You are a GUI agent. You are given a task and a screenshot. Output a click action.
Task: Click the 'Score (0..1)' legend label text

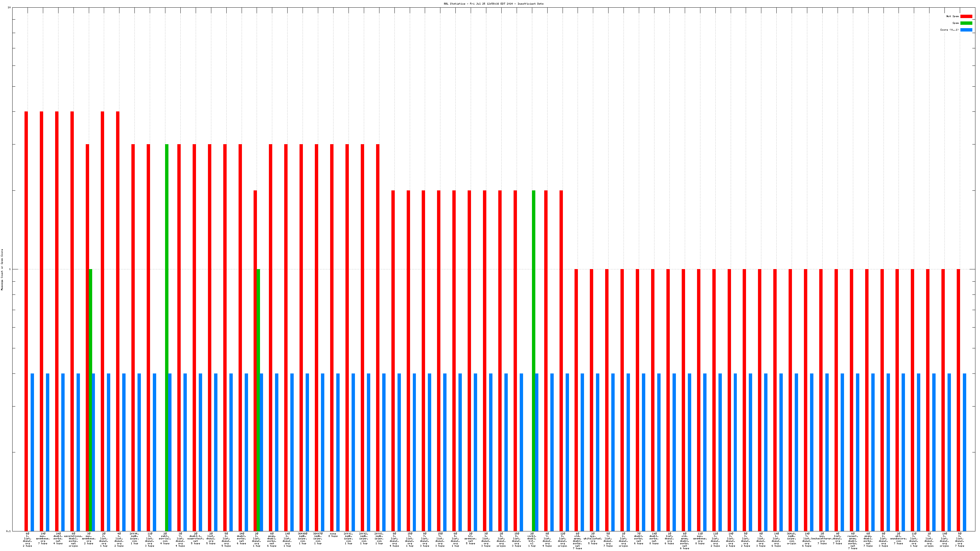pos(949,30)
